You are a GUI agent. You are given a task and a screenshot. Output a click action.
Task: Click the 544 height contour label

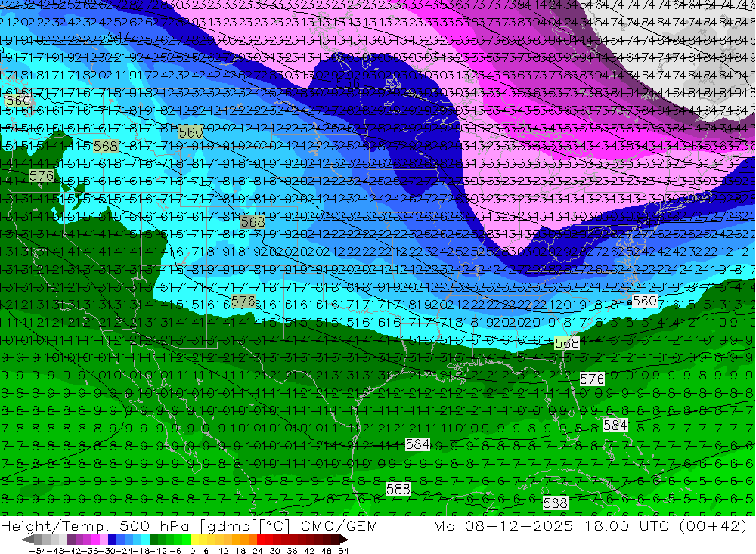[x=119, y=36]
